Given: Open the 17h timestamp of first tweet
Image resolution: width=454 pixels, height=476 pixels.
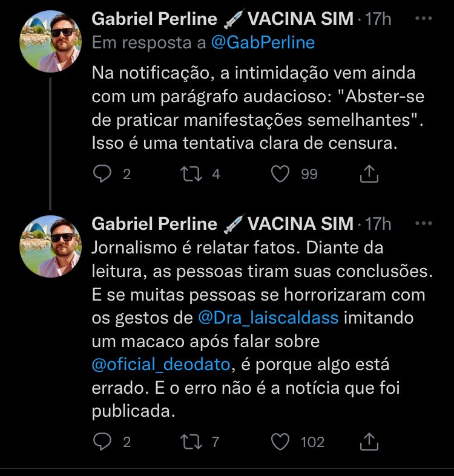Looking at the screenshot, I should [x=379, y=19].
